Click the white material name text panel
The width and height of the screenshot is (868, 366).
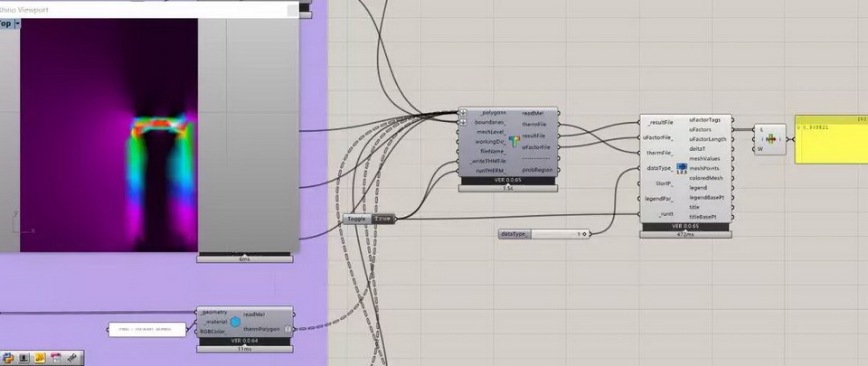pos(145,330)
